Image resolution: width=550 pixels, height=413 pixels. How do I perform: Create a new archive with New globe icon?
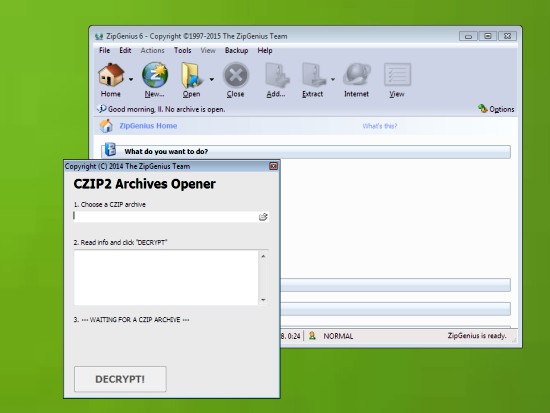[x=155, y=75]
